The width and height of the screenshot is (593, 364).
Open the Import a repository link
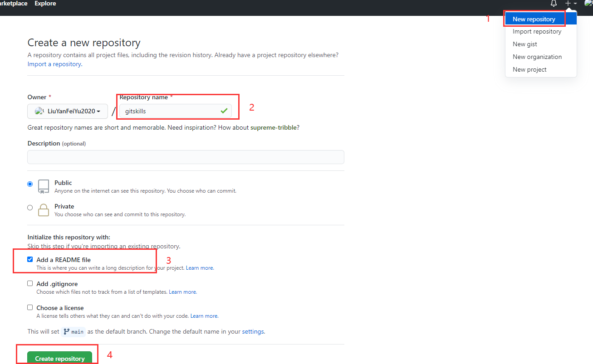point(54,64)
